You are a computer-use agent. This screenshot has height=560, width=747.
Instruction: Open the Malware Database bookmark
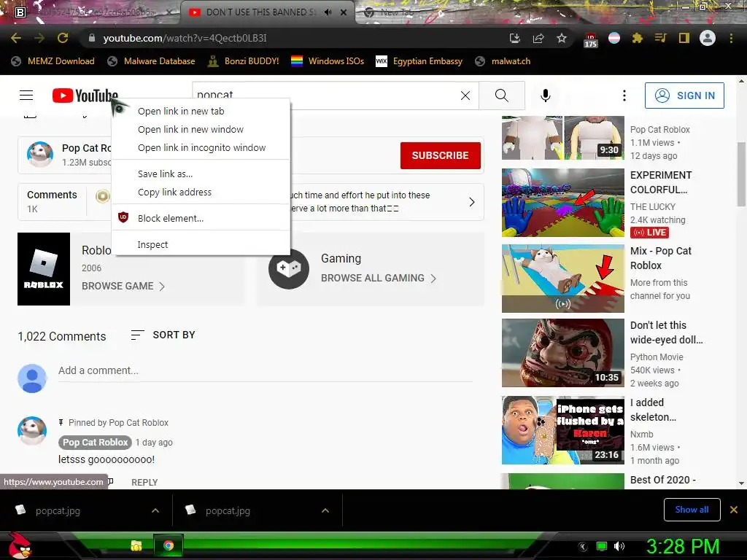click(152, 61)
